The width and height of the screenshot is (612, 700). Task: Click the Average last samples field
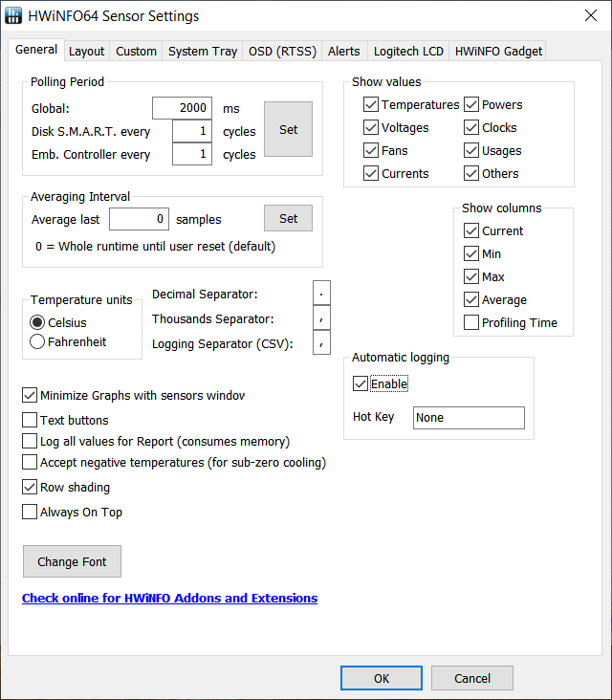(x=140, y=219)
